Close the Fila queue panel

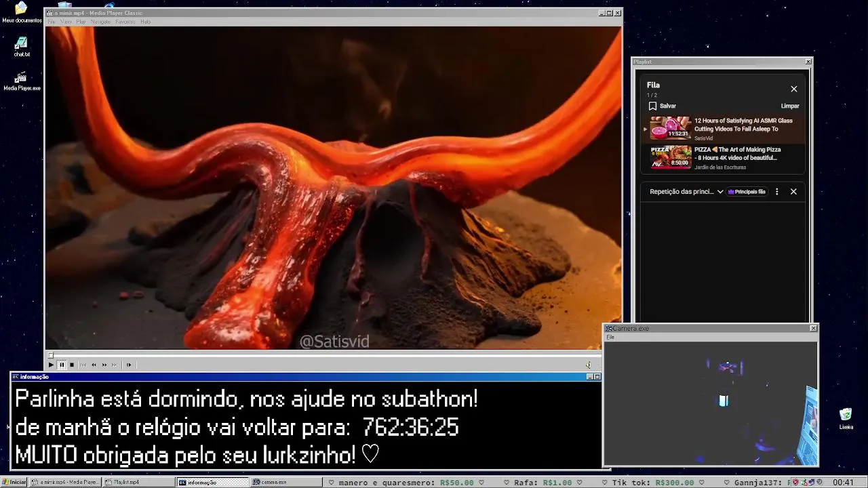[794, 89]
